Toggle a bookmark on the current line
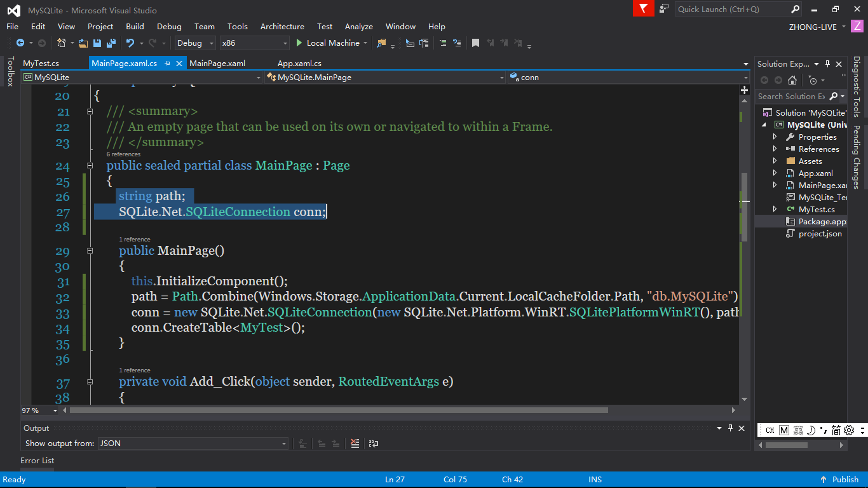Viewport: 868px width, 488px height. pyautogui.click(x=475, y=43)
